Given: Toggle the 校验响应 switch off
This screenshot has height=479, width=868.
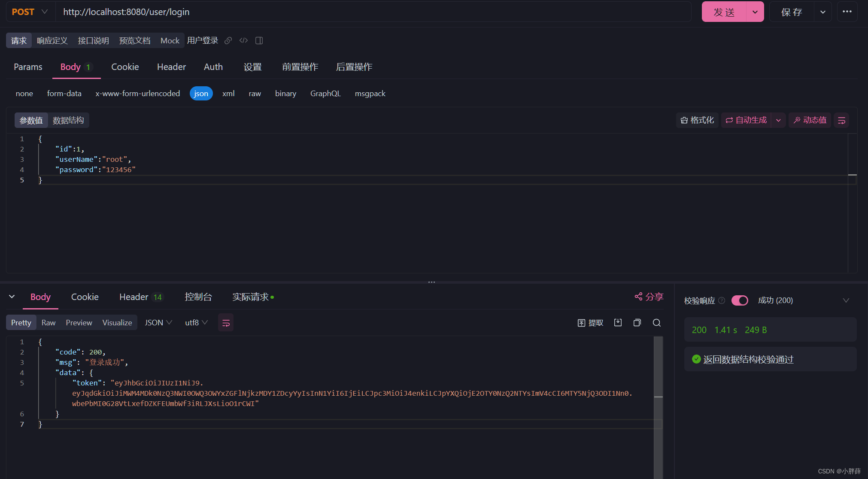Looking at the screenshot, I should tap(740, 300).
